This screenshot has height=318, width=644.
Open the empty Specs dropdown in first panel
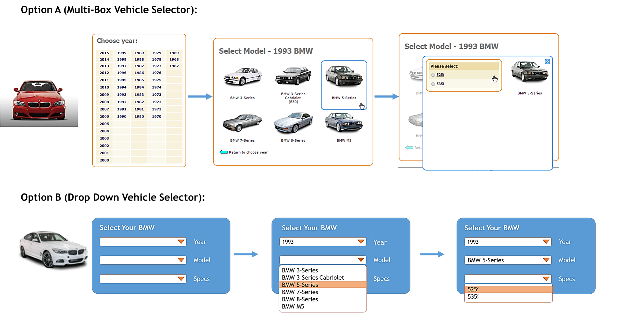143,279
